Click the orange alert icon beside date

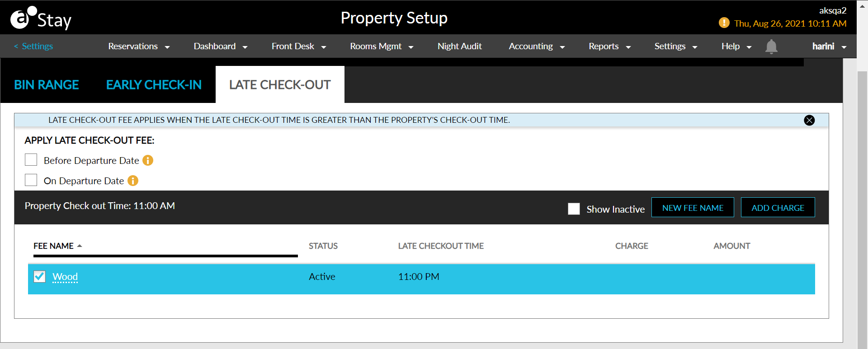724,23
